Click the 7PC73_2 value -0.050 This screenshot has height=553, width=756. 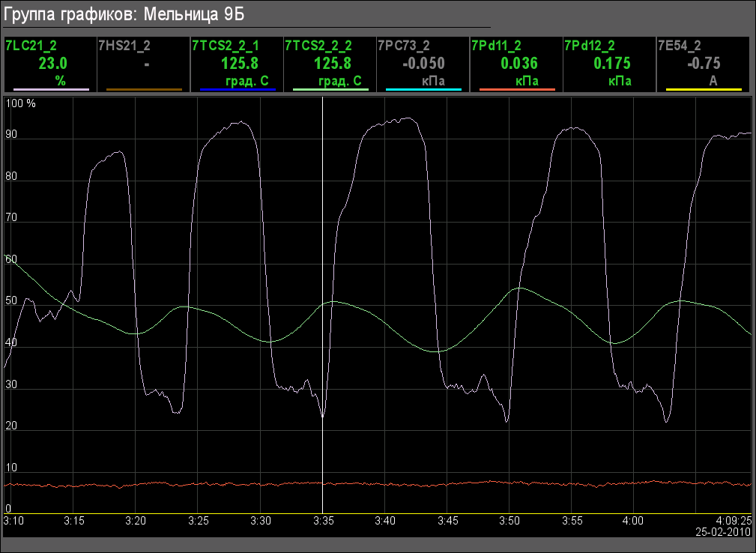423,64
